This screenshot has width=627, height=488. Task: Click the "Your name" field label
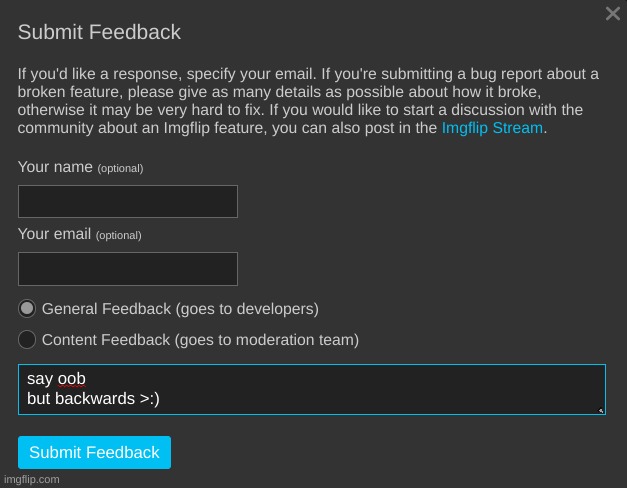click(55, 167)
